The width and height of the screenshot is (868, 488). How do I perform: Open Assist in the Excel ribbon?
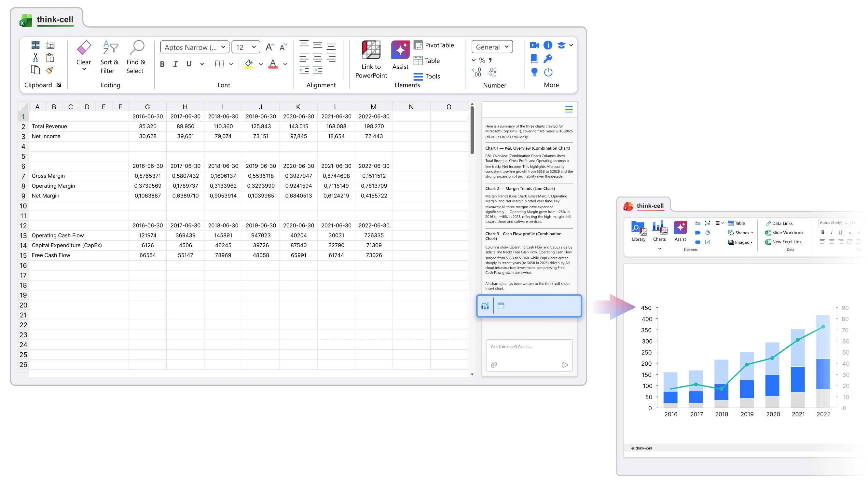[x=400, y=55]
